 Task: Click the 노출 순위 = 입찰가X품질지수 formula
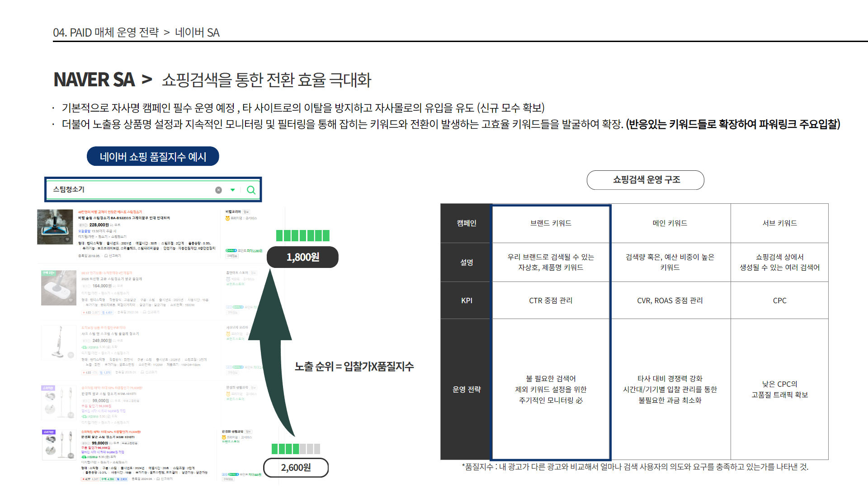click(354, 366)
